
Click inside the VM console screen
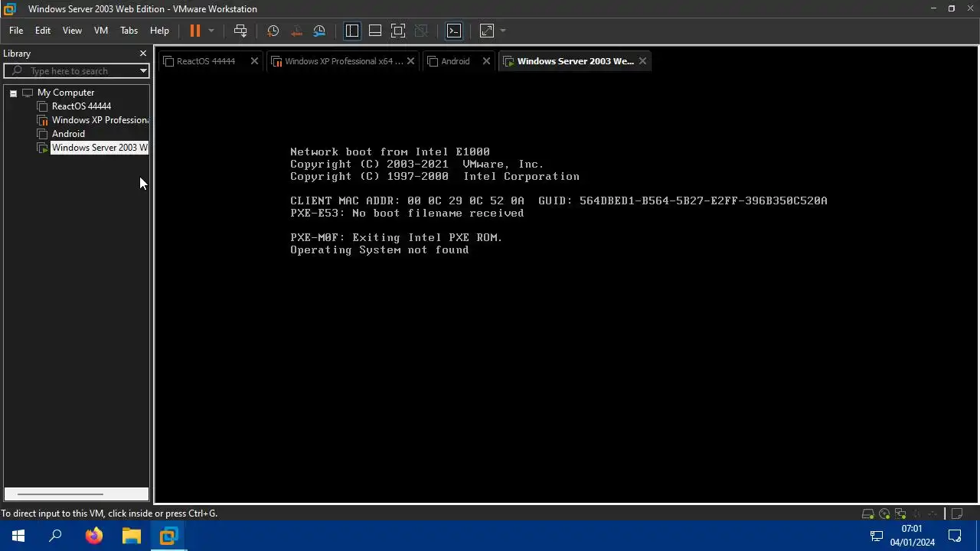566,287
